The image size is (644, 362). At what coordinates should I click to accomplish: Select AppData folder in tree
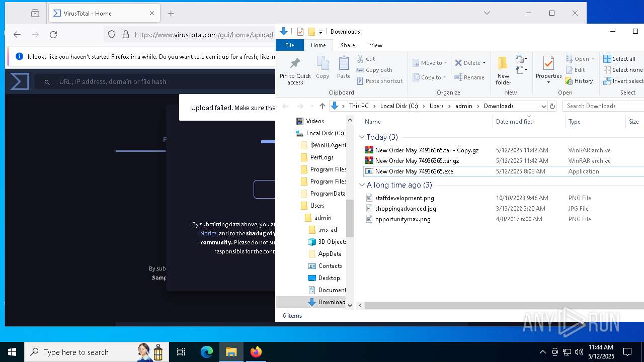(330, 254)
